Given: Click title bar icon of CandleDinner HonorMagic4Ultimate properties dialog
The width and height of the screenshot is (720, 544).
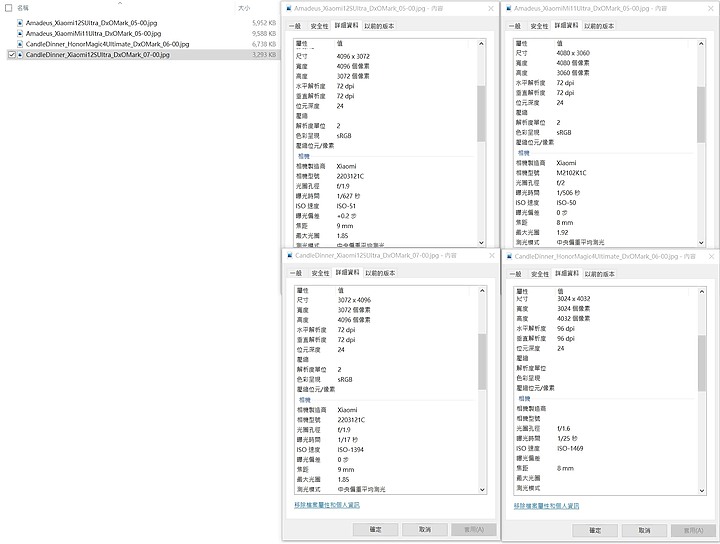Looking at the screenshot, I should pyautogui.click(x=509, y=256).
